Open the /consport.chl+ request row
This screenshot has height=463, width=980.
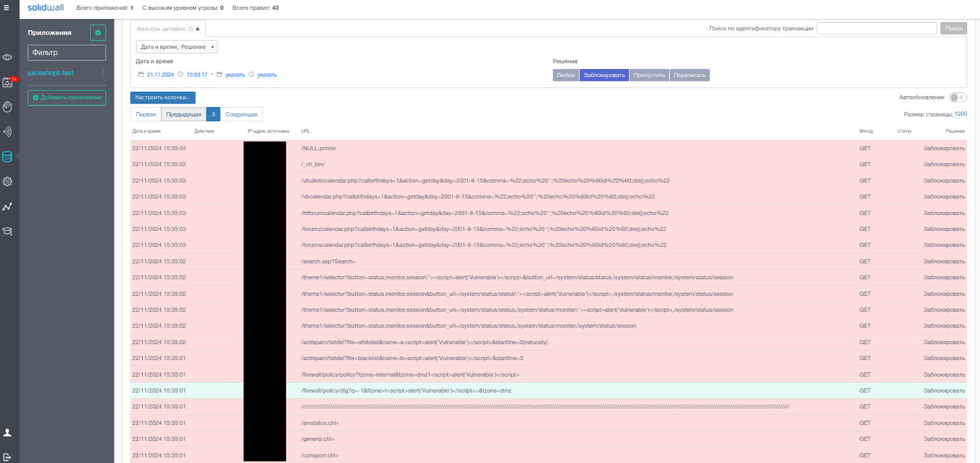pyautogui.click(x=549, y=456)
